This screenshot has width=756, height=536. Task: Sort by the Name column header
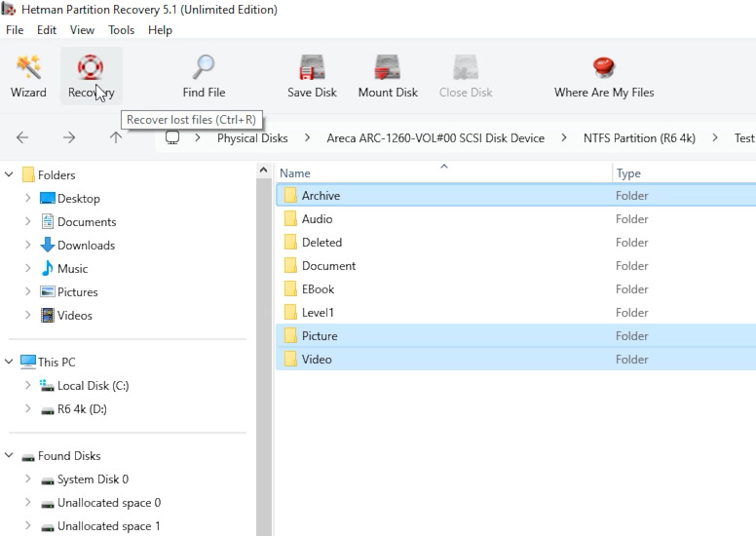pyautogui.click(x=443, y=172)
